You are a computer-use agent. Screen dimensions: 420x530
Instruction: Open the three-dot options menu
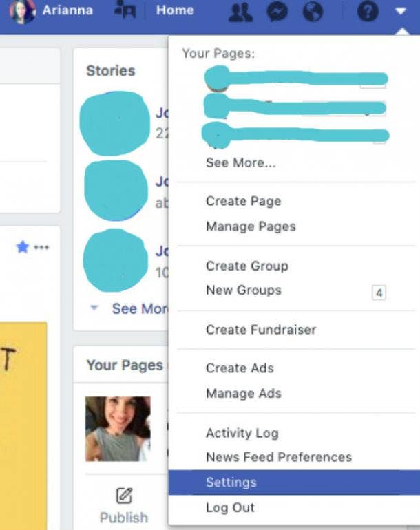coord(41,247)
